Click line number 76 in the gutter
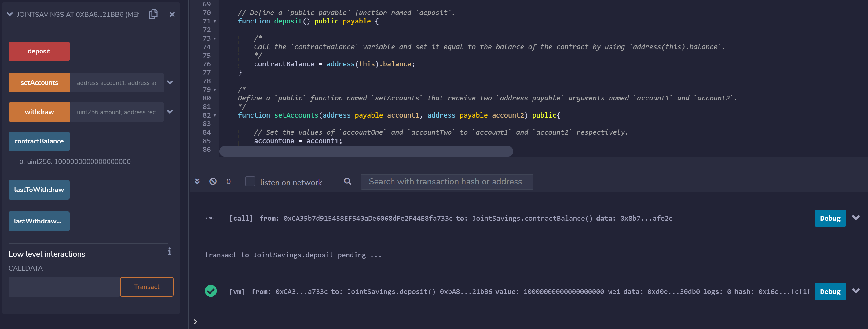Screen dimensions: 868x329 click(x=207, y=64)
